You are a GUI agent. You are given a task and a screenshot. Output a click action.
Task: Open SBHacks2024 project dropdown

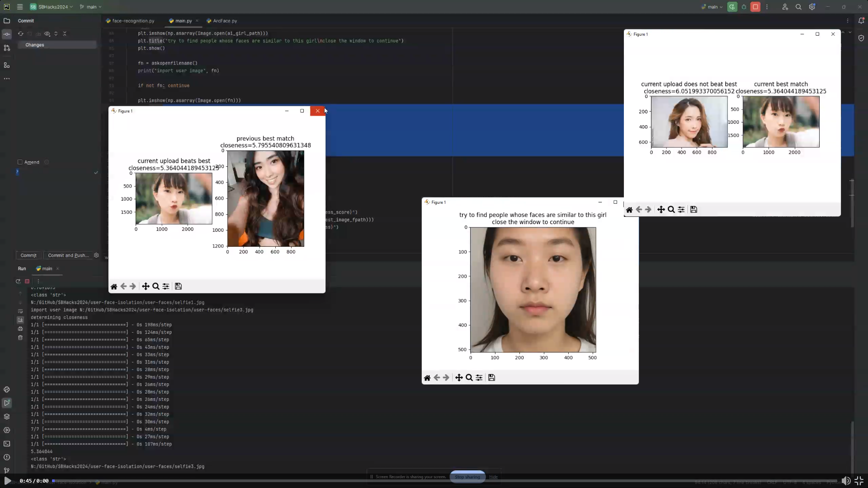51,7
